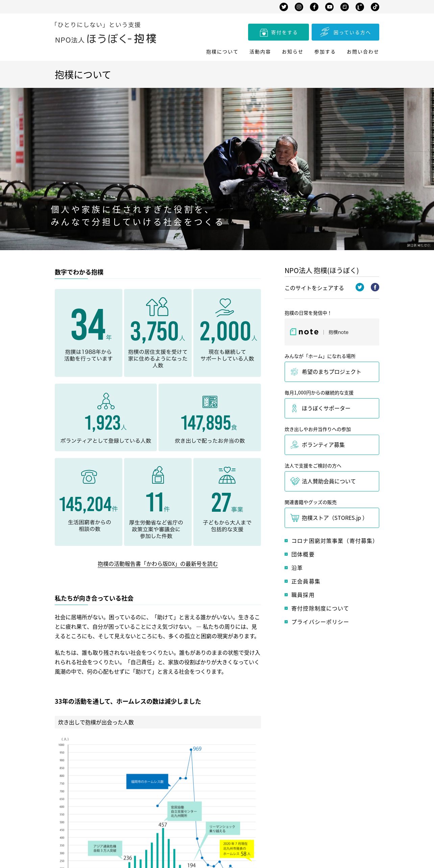Click the 困っている方へ button
Screen dimensions: 434x868
pos(345,32)
